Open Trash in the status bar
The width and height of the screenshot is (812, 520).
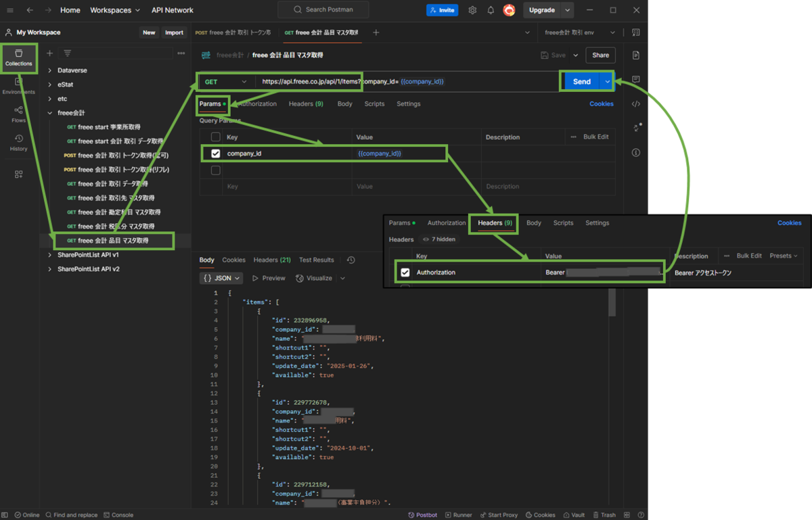click(604, 515)
